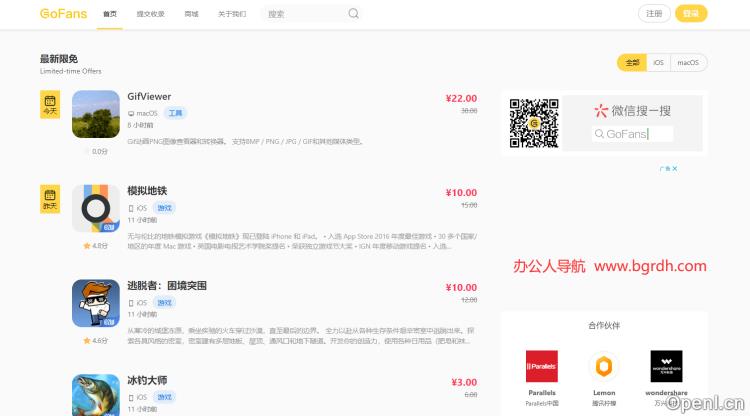
Task: Open the 模拟地铁 app icon
Action: (96, 208)
